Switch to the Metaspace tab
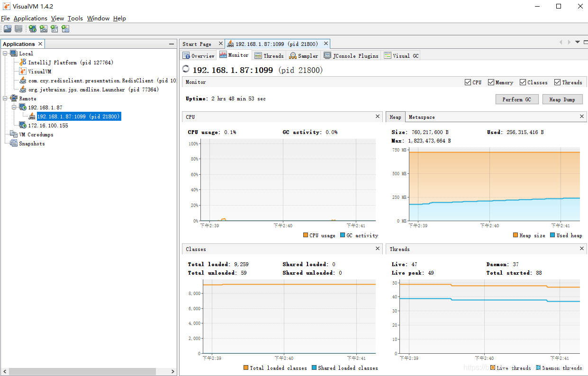The height and width of the screenshot is (376, 588). [422, 117]
